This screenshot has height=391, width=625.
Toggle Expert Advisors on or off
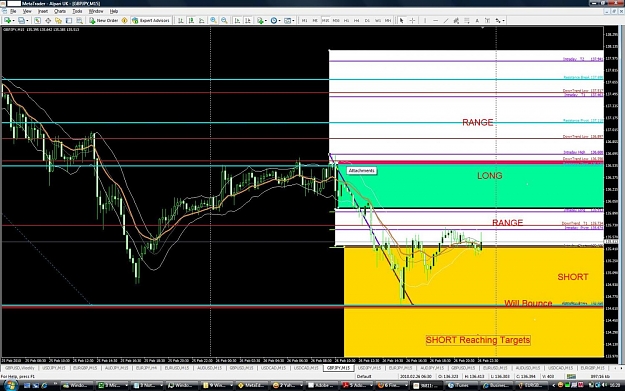[151, 20]
